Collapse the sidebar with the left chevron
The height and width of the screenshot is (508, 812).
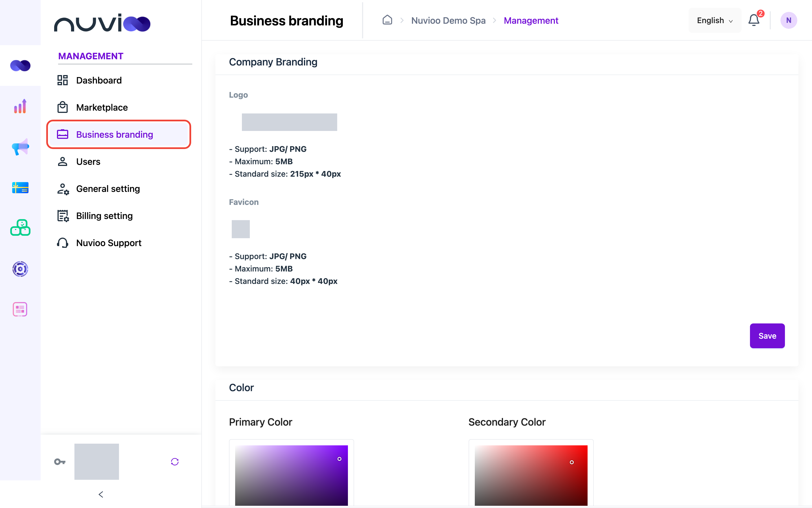101,494
